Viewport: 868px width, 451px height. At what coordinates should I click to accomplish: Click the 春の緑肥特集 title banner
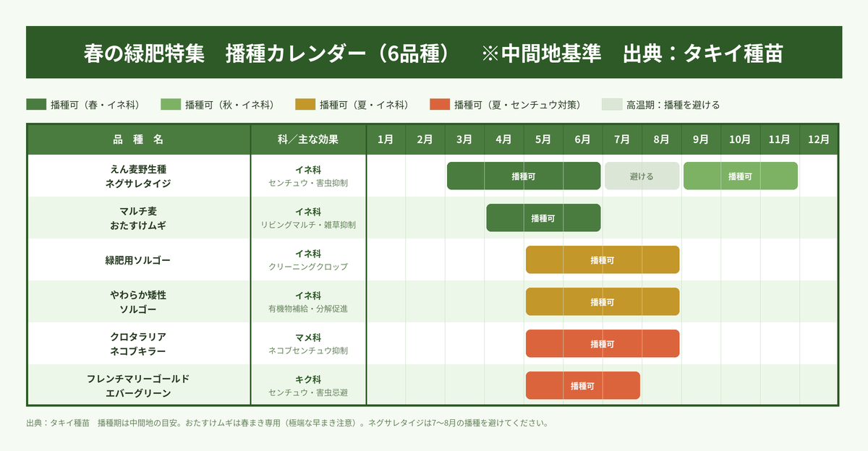(434, 53)
